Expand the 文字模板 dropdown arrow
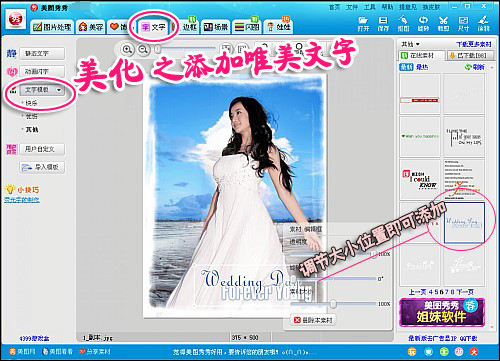The width and height of the screenshot is (500, 361). point(59,90)
